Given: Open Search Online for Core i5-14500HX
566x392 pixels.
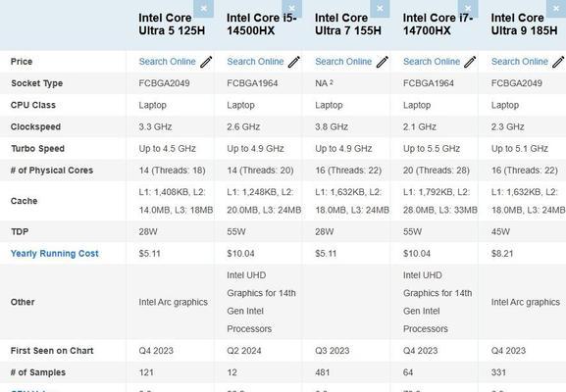Looking at the screenshot, I should [x=255, y=62].
